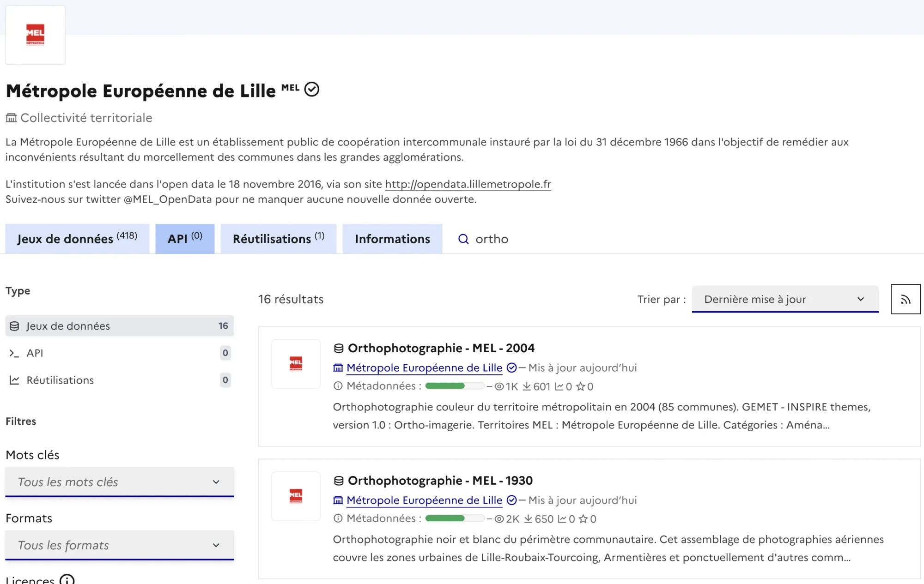Select the API type filter row
The image size is (924, 584).
pos(120,353)
